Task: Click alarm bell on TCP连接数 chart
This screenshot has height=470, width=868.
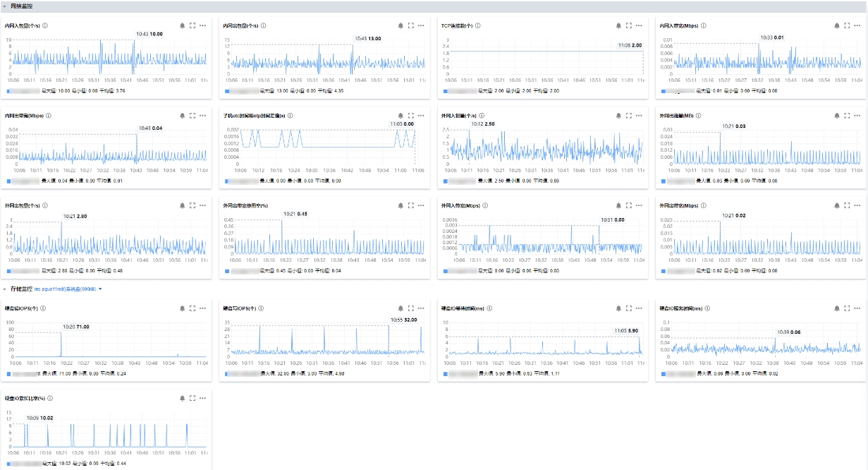Action: tap(619, 25)
